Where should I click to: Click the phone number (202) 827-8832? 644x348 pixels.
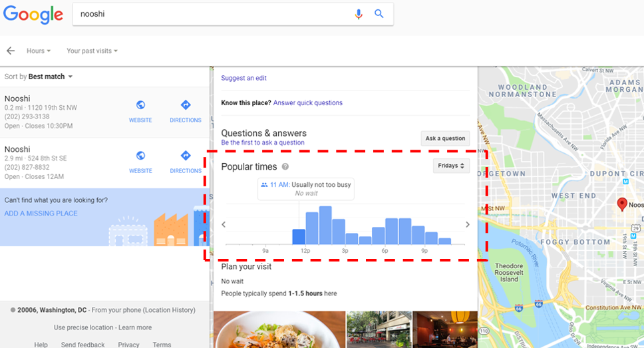(x=27, y=167)
